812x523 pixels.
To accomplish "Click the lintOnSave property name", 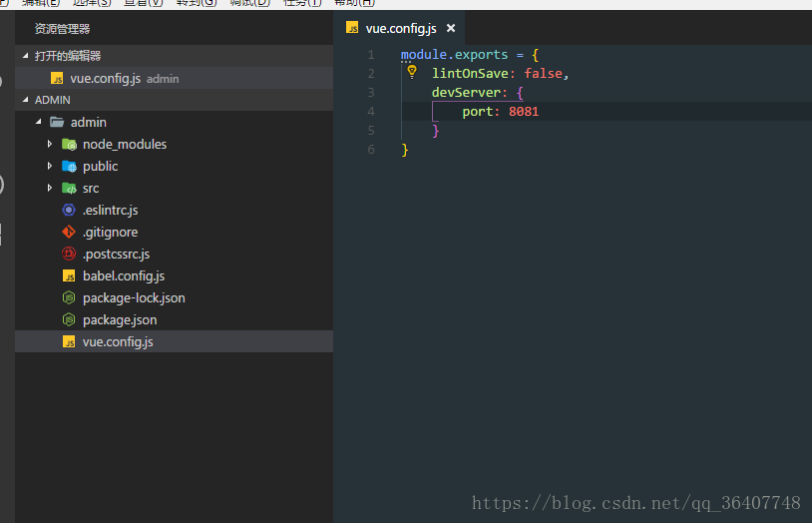I will (470, 74).
